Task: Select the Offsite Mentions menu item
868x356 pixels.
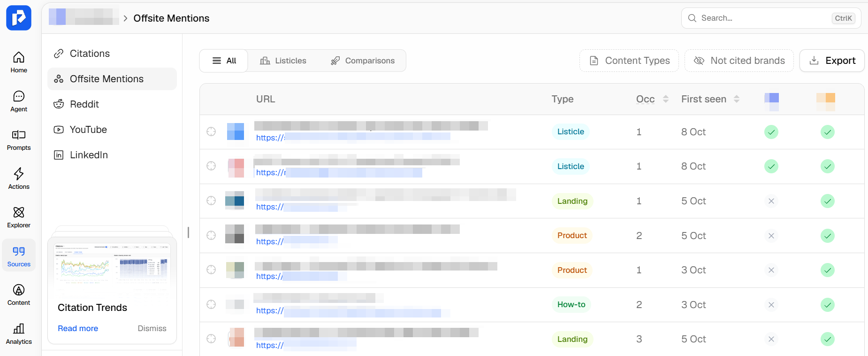Action: pos(112,79)
